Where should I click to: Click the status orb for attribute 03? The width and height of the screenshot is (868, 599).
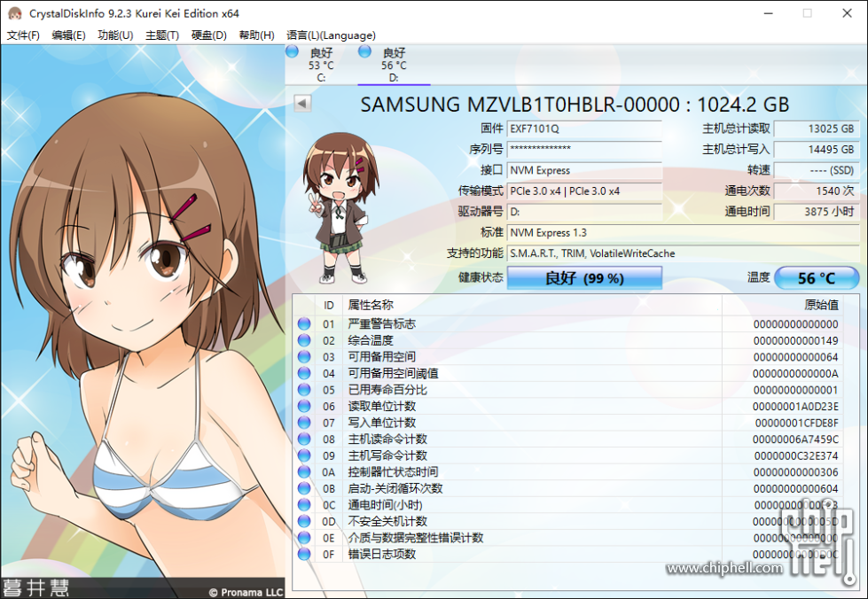click(304, 357)
